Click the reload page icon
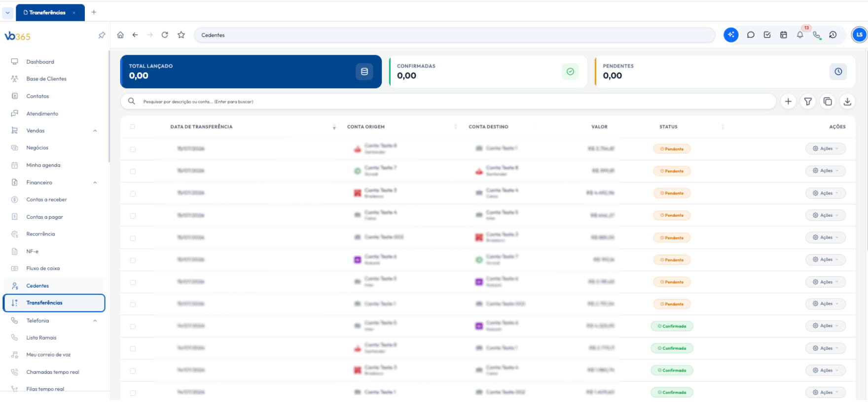This screenshot has width=868, height=402. click(165, 35)
